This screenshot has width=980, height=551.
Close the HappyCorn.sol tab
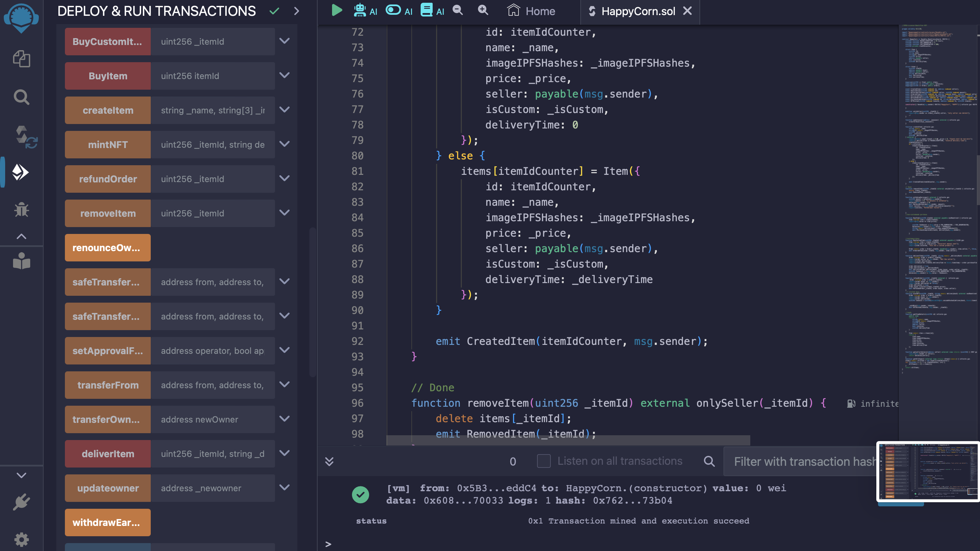click(687, 11)
